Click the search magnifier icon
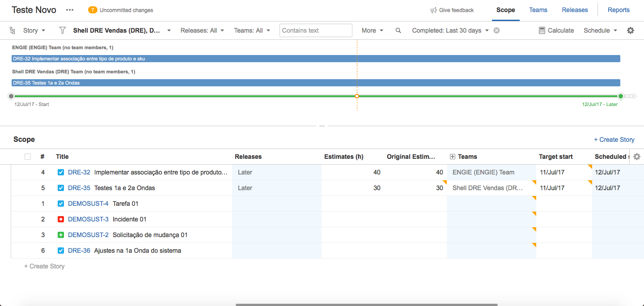Image resolution: width=644 pixels, height=306 pixels. [x=398, y=30]
